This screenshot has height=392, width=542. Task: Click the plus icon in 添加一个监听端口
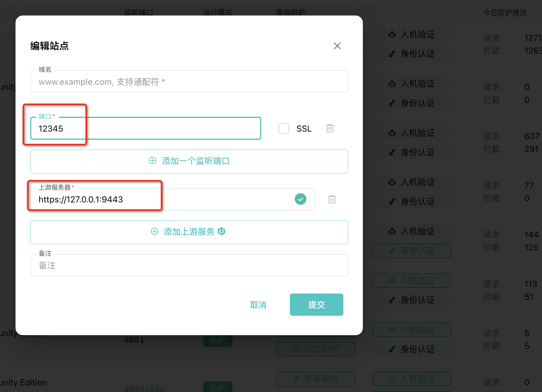coord(152,161)
